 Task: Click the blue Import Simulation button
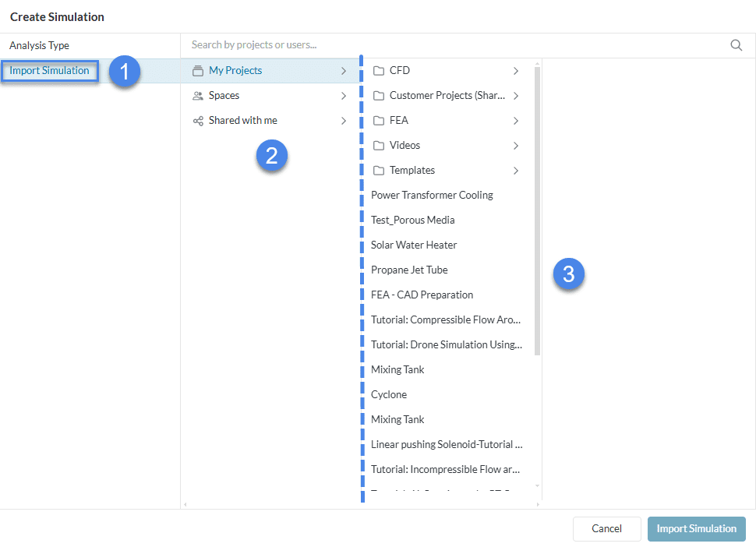tap(696, 529)
